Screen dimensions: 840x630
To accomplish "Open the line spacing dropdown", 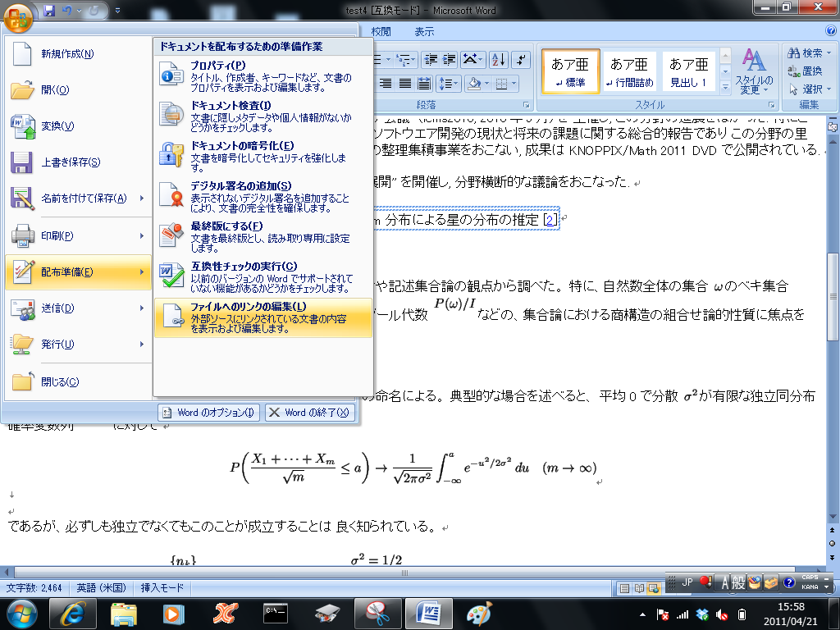I will [449, 83].
